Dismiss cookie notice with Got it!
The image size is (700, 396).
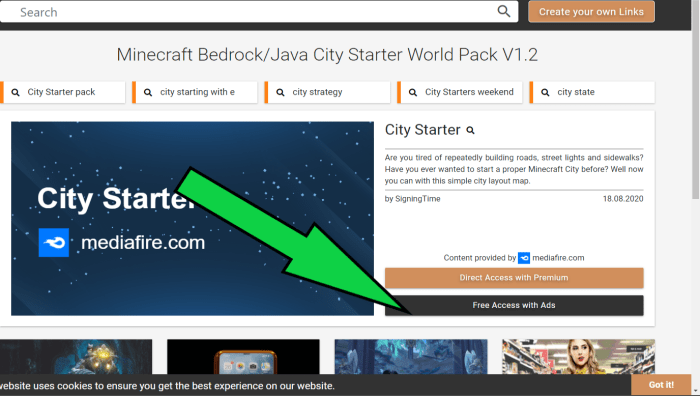point(661,385)
